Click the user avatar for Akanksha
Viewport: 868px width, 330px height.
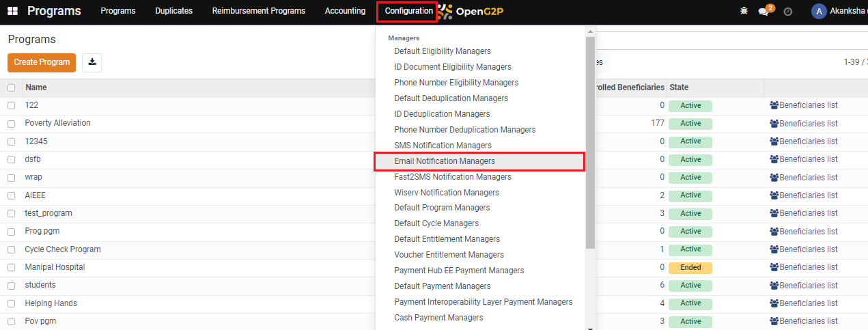(818, 11)
